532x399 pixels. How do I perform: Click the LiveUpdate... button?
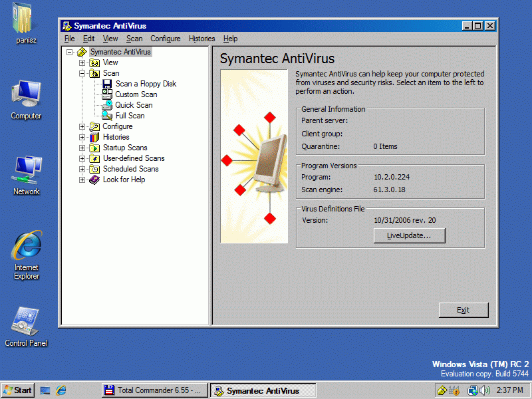tap(409, 235)
